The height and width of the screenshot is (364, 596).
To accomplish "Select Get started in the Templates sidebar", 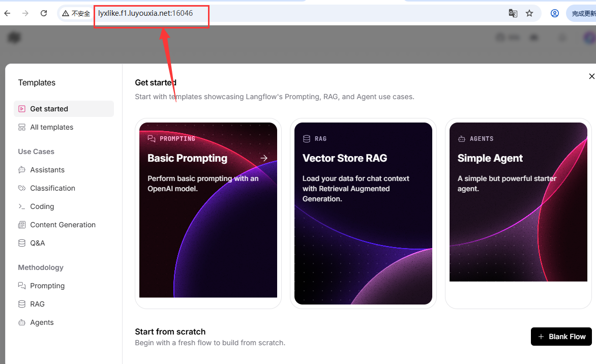I will tap(64, 109).
